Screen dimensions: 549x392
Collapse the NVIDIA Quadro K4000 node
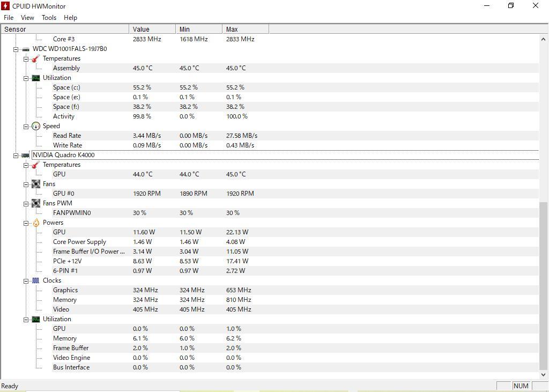tap(16, 156)
